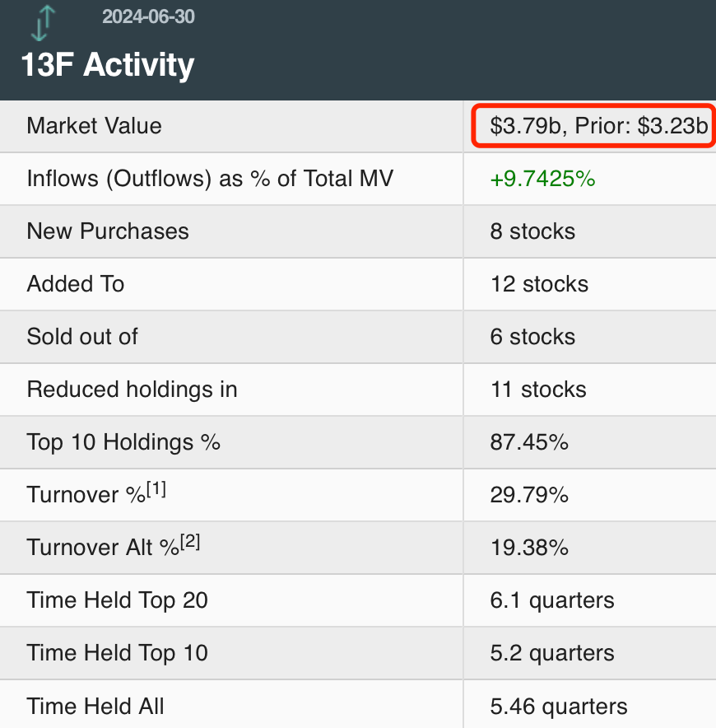Click the 5.46 quarters value

pos(558,706)
